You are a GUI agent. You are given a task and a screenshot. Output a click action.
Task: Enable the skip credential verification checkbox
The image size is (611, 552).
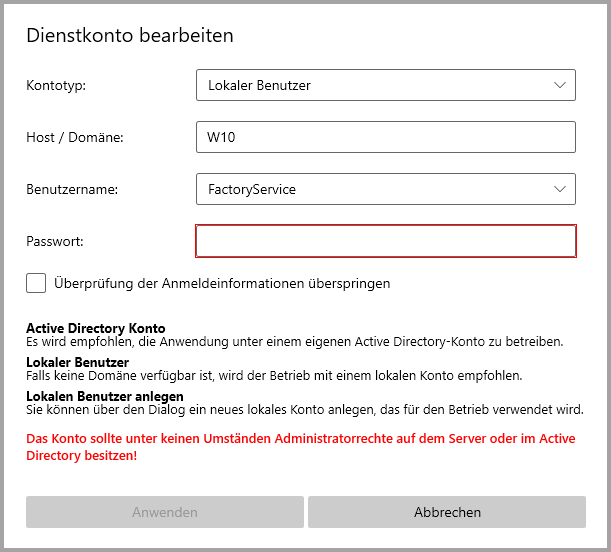tap(37, 283)
